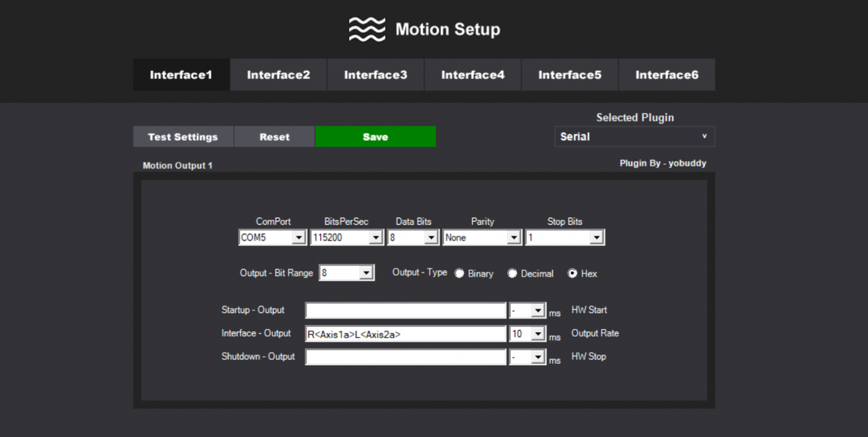868x437 pixels.
Task: Open the Output Bit Range dropdown
Action: coord(367,273)
